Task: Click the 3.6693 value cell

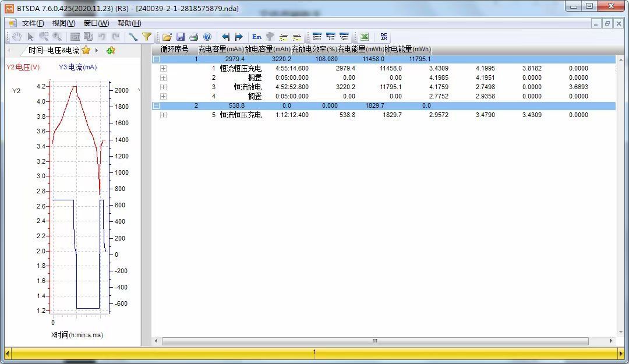Action: pyautogui.click(x=578, y=87)
